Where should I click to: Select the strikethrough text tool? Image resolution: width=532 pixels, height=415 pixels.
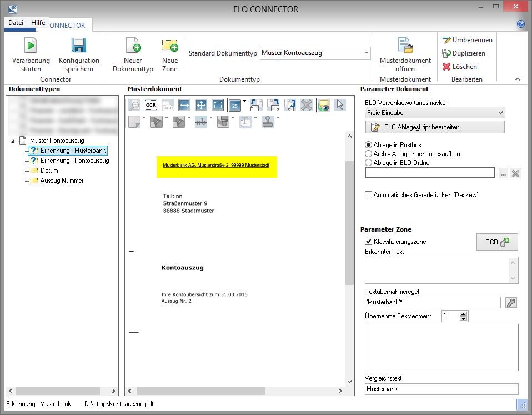tap(201, 122)
